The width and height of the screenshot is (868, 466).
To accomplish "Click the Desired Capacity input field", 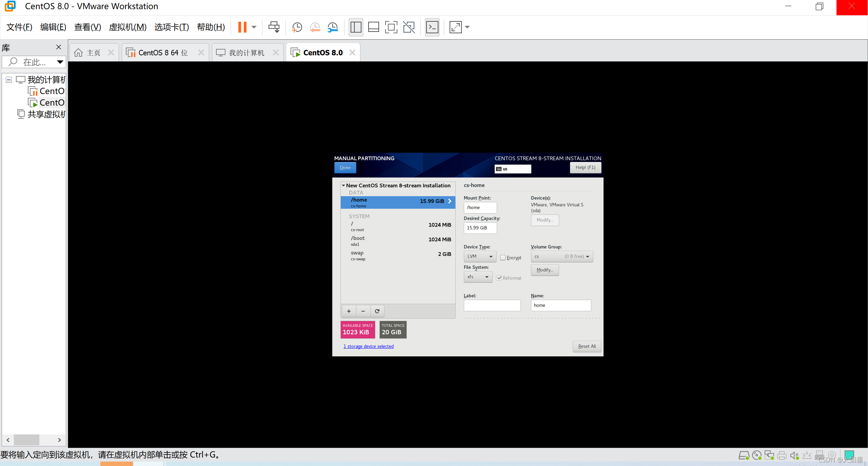I will [480, 228].
